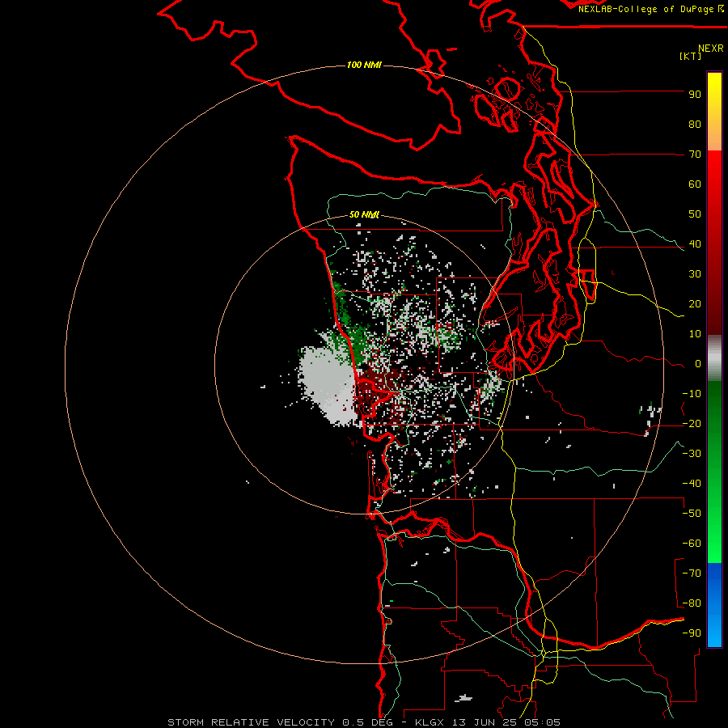The height and width of the screenshot is (728, 728).
Task: Click the blue bottom section of color bar
Action: tap(714, 605)
